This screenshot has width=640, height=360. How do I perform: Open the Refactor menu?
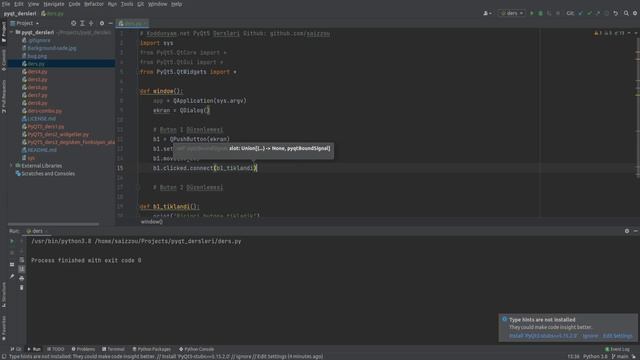(94, 4)
